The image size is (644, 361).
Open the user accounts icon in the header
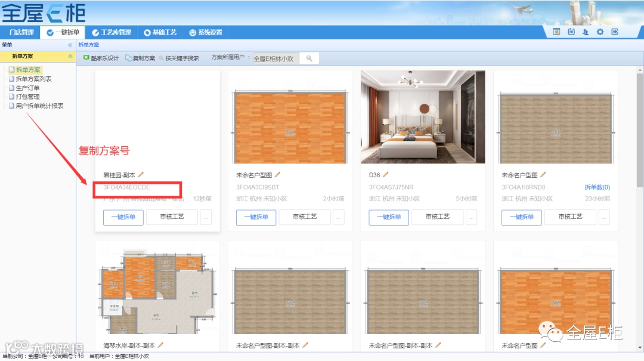tap(586, 32)
